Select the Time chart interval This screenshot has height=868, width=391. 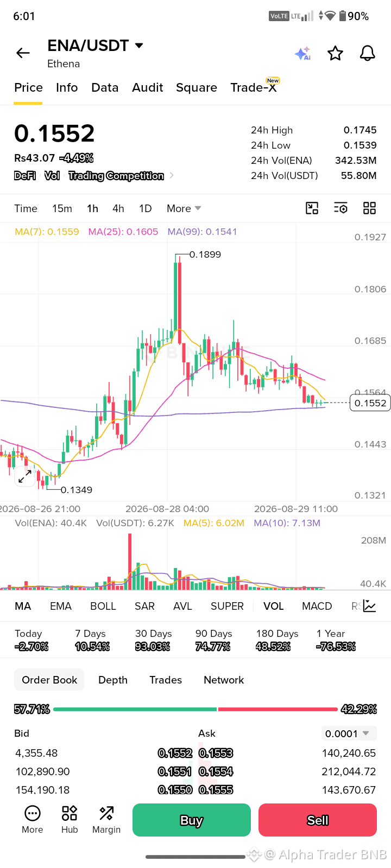coord(26,208)
